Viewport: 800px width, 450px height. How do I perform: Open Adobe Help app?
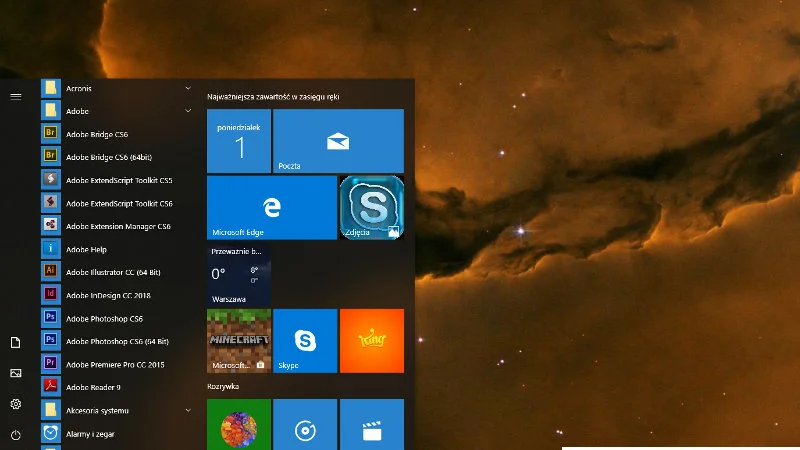point(116,249)
